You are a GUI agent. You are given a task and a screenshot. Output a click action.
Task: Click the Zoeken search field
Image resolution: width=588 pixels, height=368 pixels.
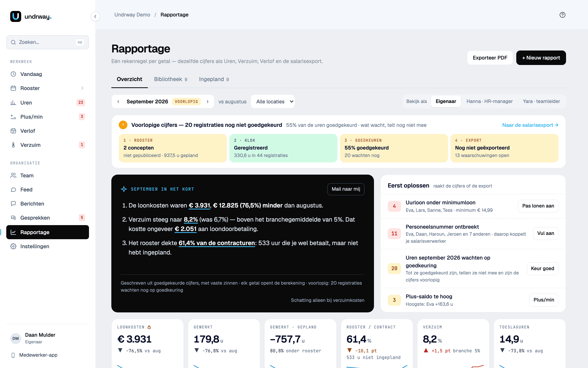[47, 42]
